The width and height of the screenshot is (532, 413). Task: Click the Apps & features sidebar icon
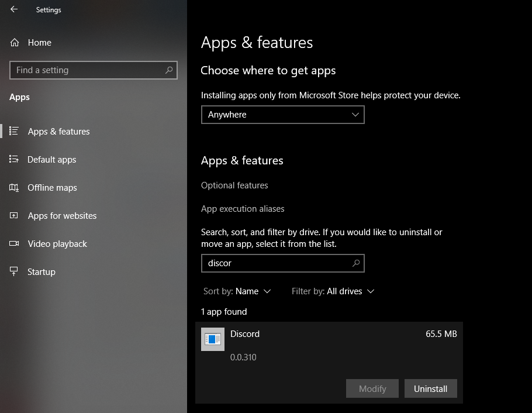pos(14,131)
